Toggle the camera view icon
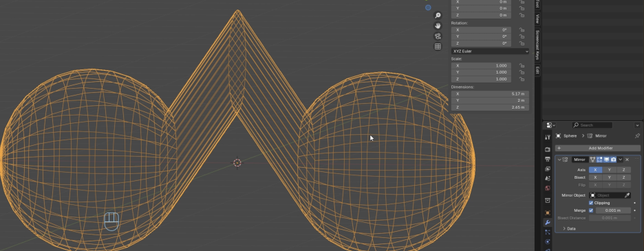 [x=438, y=36]
